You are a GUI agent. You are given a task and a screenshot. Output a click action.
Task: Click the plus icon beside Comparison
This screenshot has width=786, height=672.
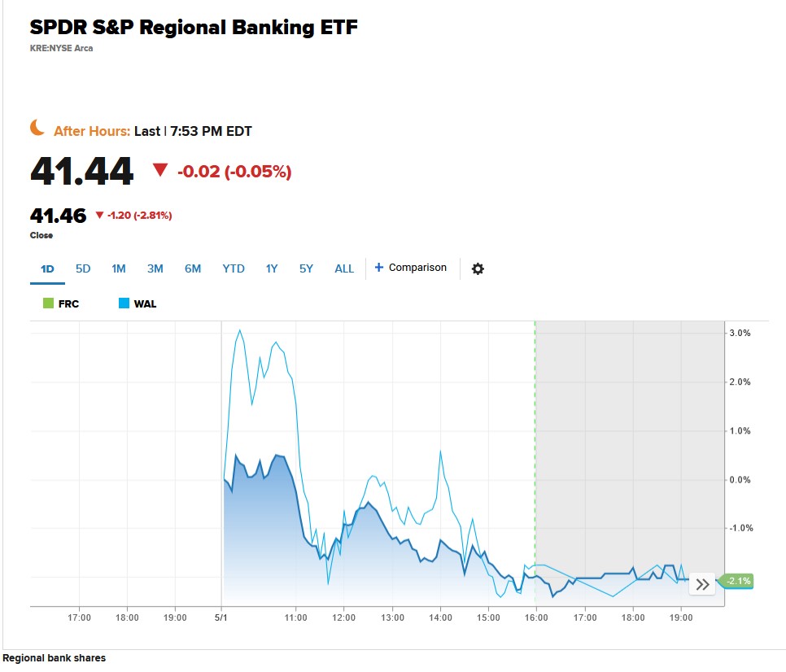pyautogui.click(x=378, y=268)
